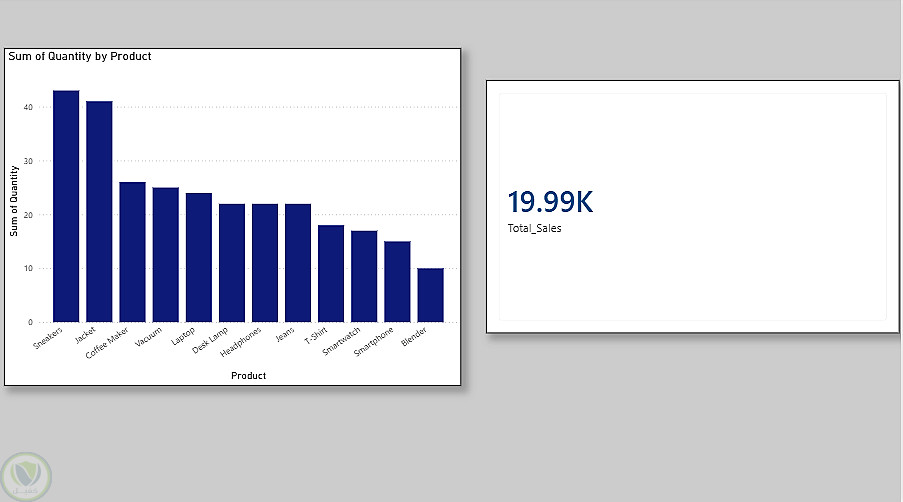This screenshot has width=903, height=502.
Task: Click the 40 y-axis tick label
Action: pos(28,107)
